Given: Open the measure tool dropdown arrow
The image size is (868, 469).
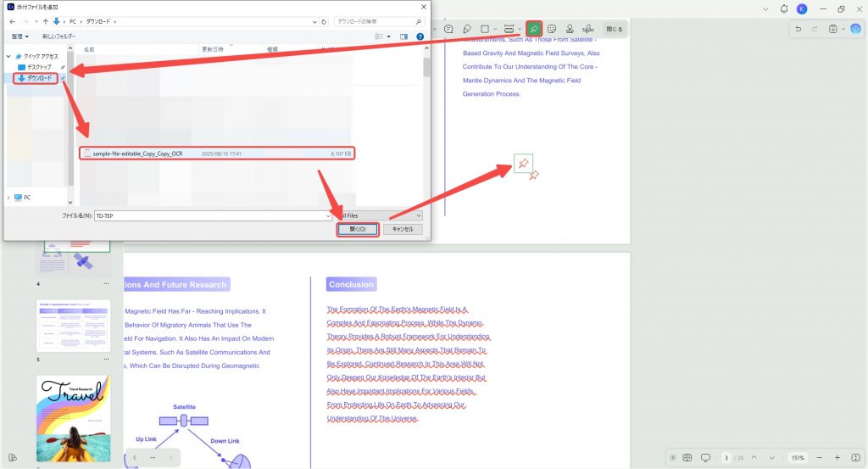Looking at the screenshot, I should pos(520,30).
